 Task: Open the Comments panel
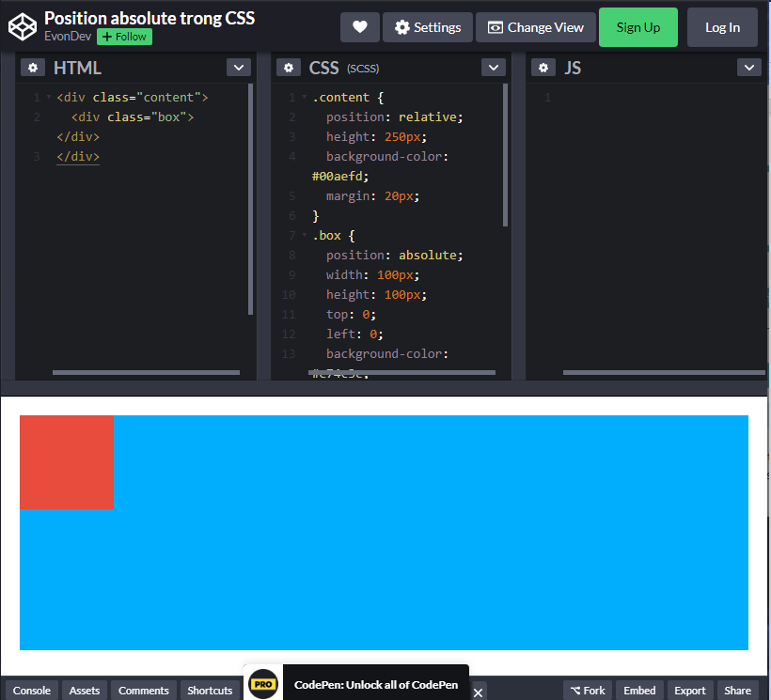(x=143, y=691)
